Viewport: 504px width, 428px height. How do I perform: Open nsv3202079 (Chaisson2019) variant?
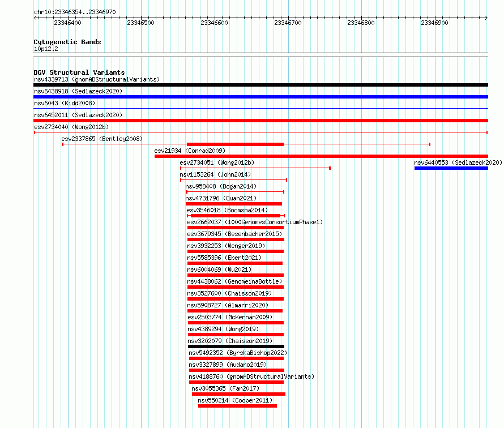pos(230,341)
